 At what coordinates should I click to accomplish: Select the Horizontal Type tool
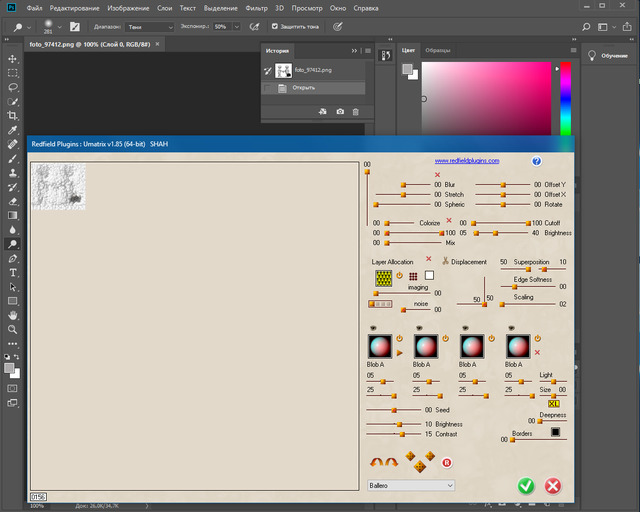13,272
